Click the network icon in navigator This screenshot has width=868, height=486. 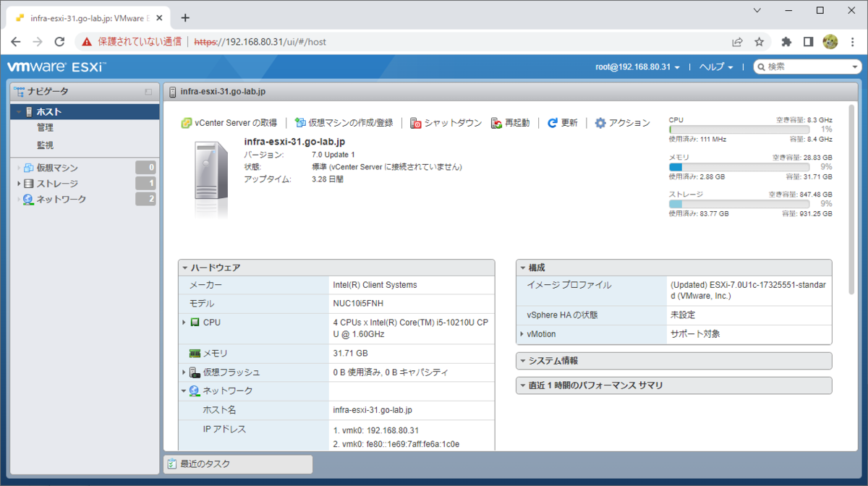coord(29,199)
